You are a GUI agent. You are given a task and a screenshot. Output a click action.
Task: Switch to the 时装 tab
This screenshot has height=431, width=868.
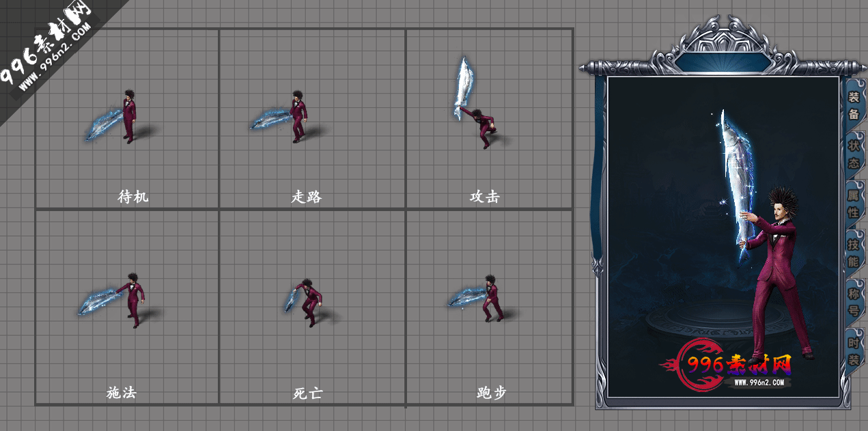[854, 351]
